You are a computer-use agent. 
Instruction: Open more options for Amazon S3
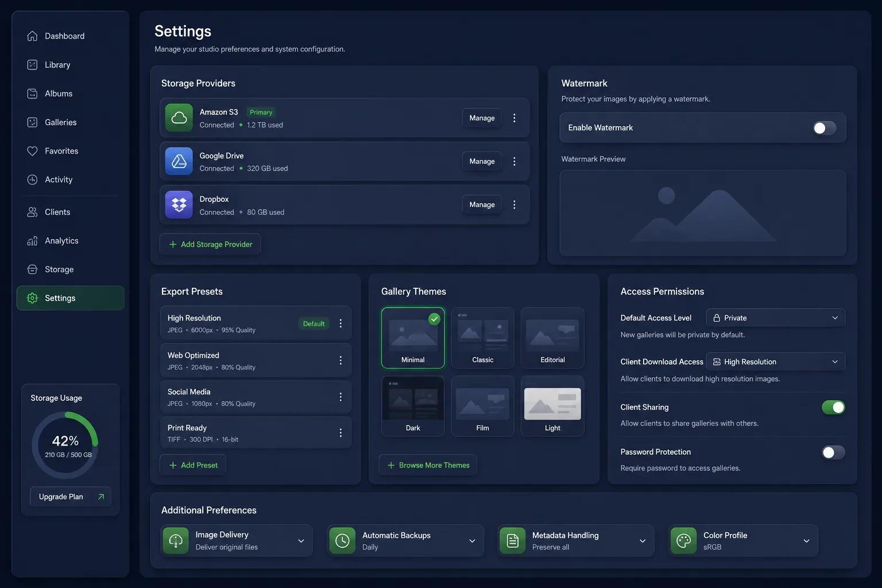514,118
